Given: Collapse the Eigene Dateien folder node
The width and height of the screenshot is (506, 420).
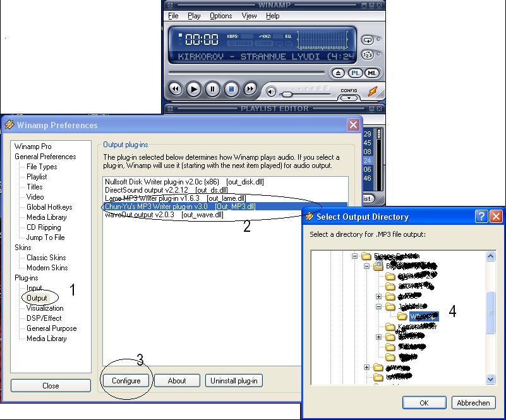Looking at the screenshot, I should pos(356,257).
